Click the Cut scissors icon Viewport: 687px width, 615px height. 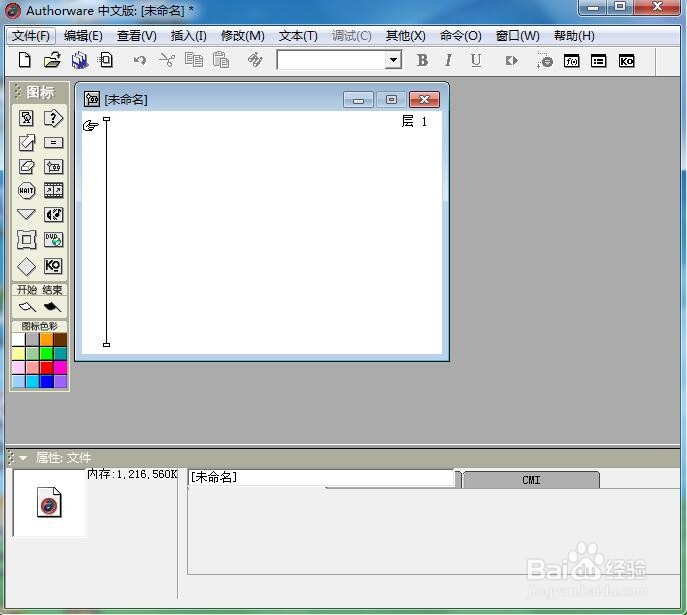click(x=167, y=60)
